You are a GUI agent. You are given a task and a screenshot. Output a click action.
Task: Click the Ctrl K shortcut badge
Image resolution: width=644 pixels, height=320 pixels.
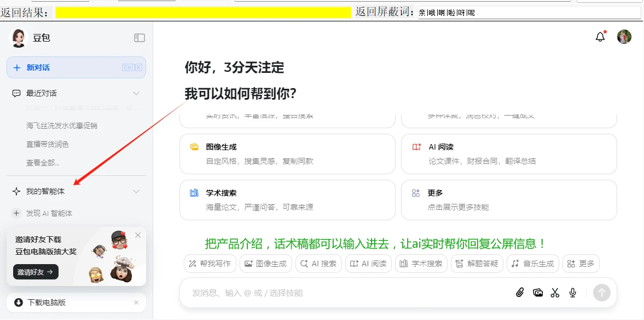point(132,67)
